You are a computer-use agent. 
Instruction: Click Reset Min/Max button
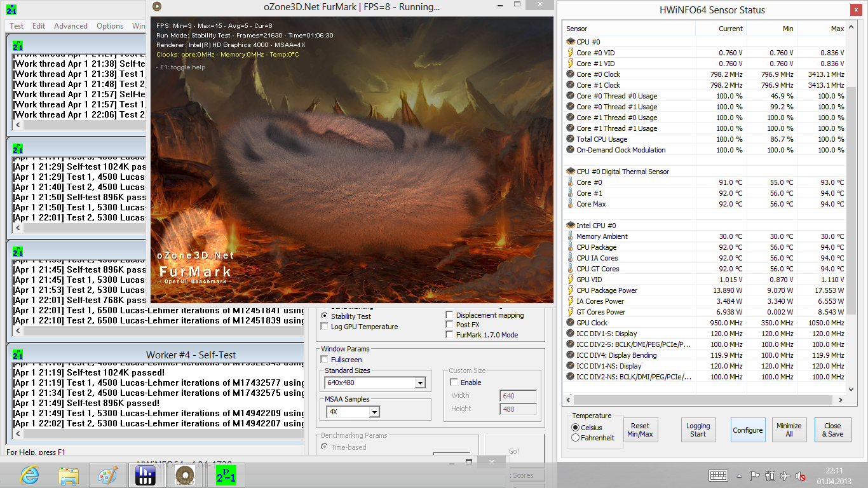click(x=640, y=430)
